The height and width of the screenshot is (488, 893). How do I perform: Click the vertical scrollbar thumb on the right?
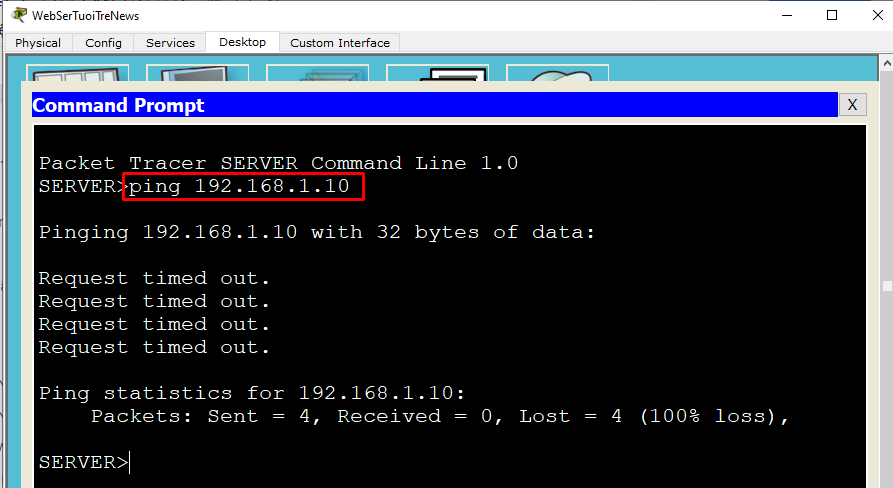tap(887, 286)
